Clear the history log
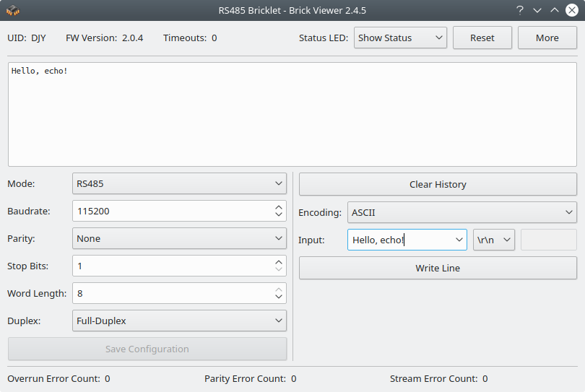 [x=438, y=185]
